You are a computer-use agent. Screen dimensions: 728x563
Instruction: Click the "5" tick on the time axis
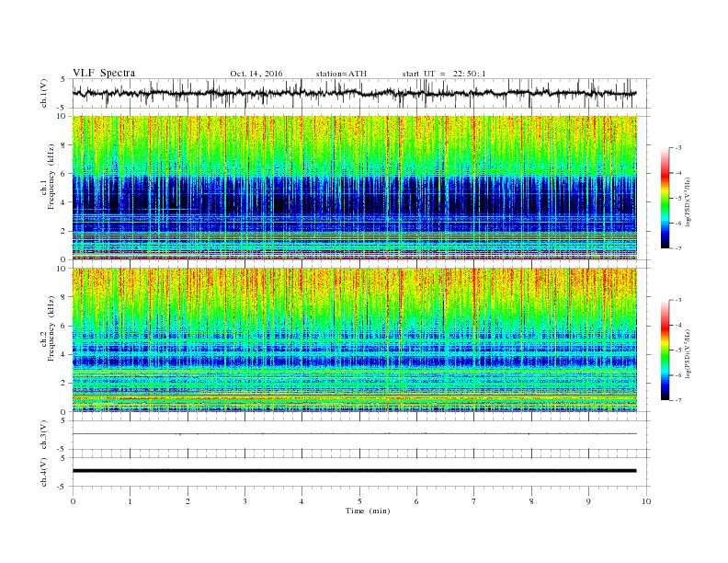pos(359,501)
